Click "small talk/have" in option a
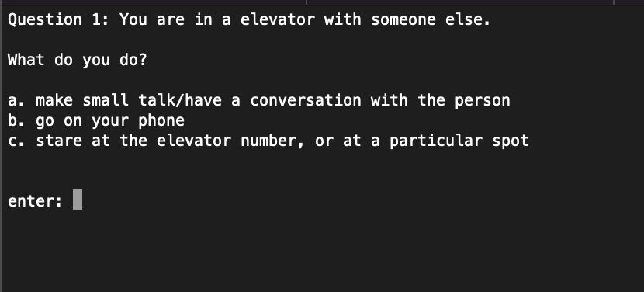 [x=152, y=100]
